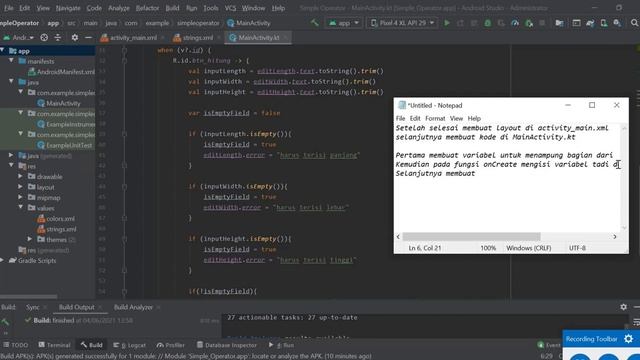The height and width of the screenshot is (360, 640).
Task: Open the Logcat tool window
Action: coord(130,345)
